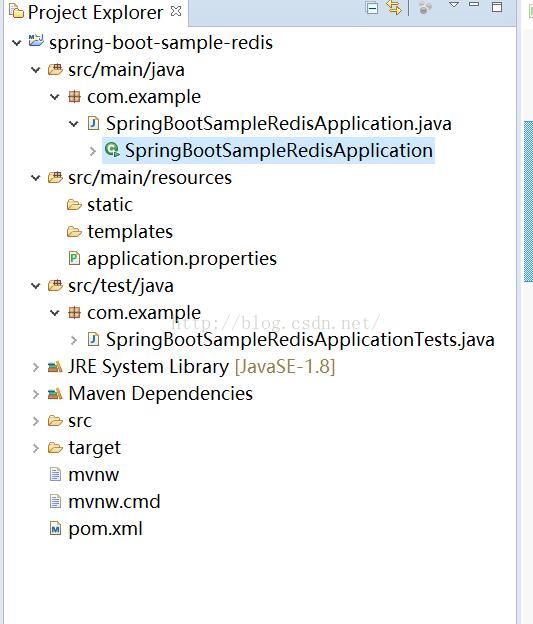Toggle the Link with Editor icon
Screen dimensions: 533x624
click(394, 7)
